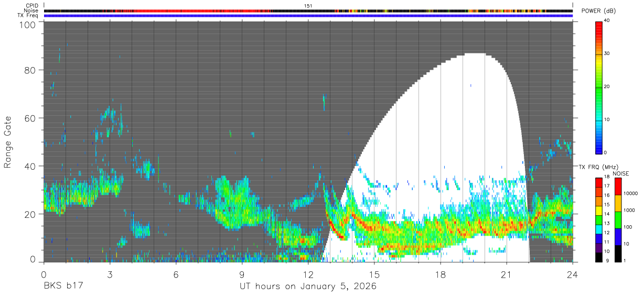
Task: Click the Noise label at top left
Action: tap(31, 10)
